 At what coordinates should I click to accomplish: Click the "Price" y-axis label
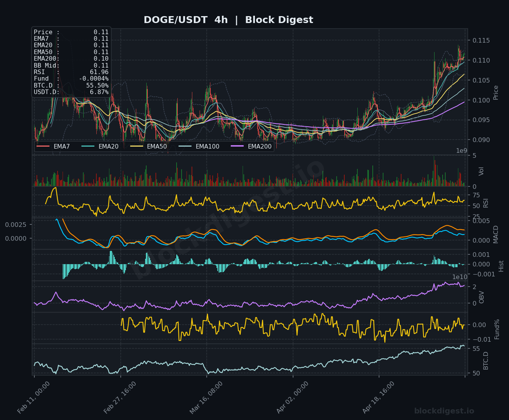click(496, 93)
